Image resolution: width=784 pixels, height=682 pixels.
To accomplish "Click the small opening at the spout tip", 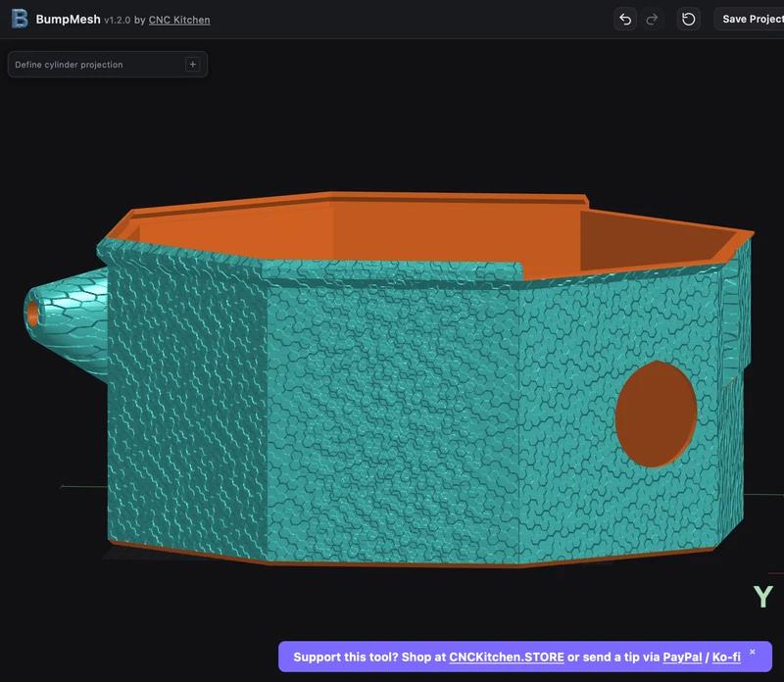I will 33,314.
